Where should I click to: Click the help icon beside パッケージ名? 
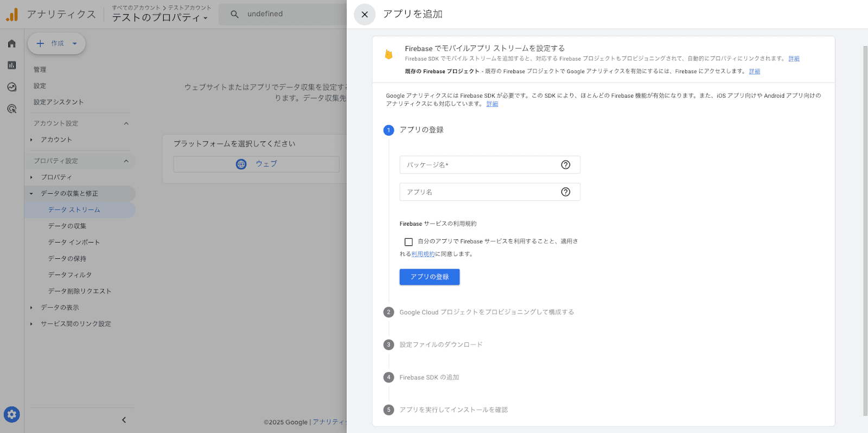click(x=565, y=165)
